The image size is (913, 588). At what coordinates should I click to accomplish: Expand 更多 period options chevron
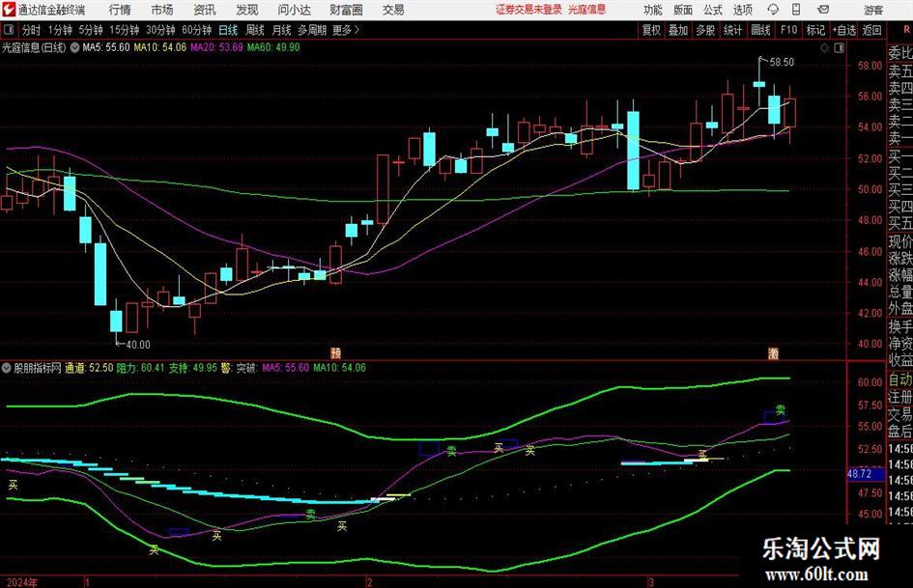pos(357,30)
